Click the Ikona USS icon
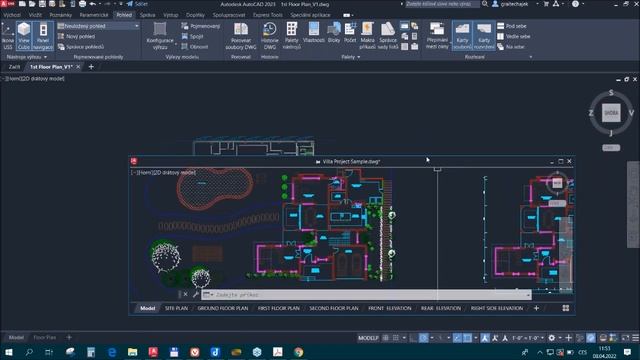 [7, 36]
